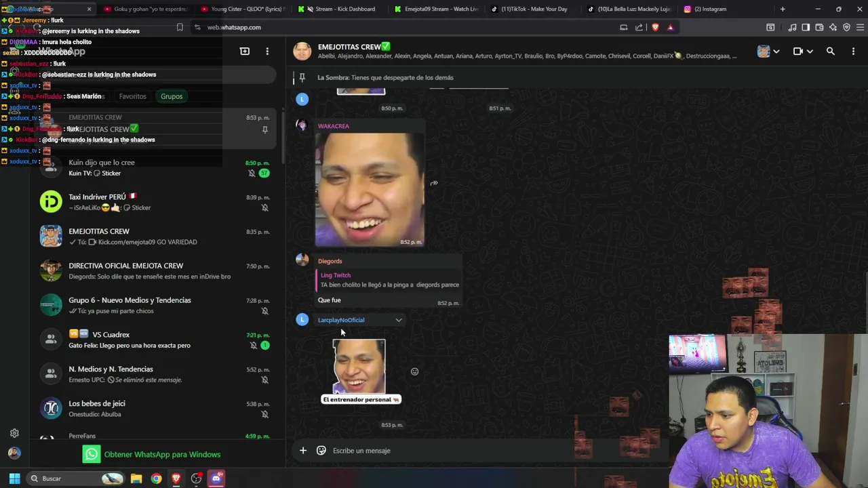Expand the dropdown beside the avatar thumbnail
Screen dimensions: 868x488
click(776, 52)
